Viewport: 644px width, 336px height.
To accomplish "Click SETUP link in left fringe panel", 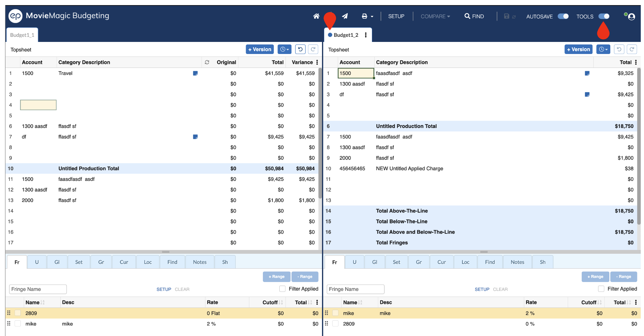I will [164, 289].
